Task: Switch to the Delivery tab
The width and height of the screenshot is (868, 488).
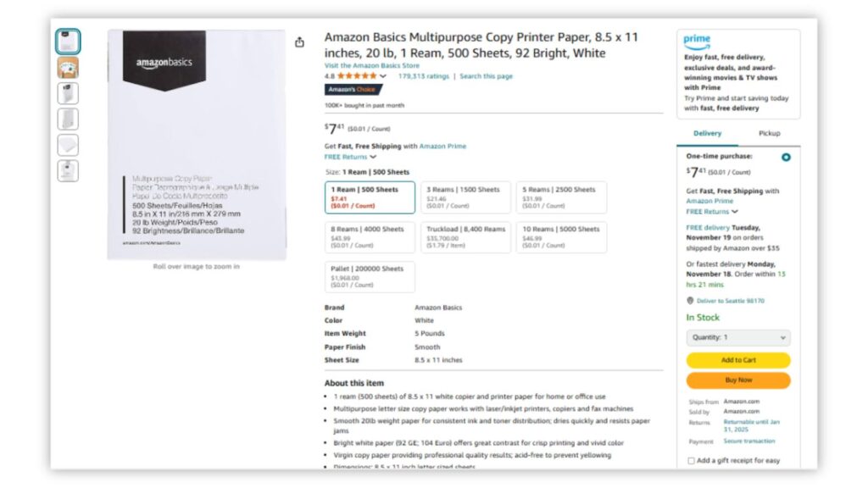Action: (708, 133)
